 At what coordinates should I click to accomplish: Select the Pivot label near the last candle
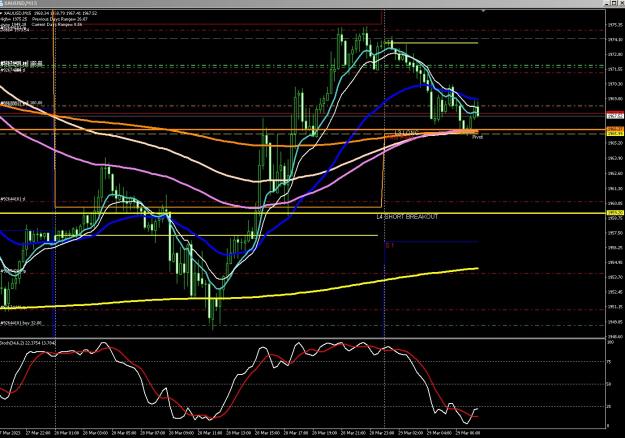tap(477, 137)
